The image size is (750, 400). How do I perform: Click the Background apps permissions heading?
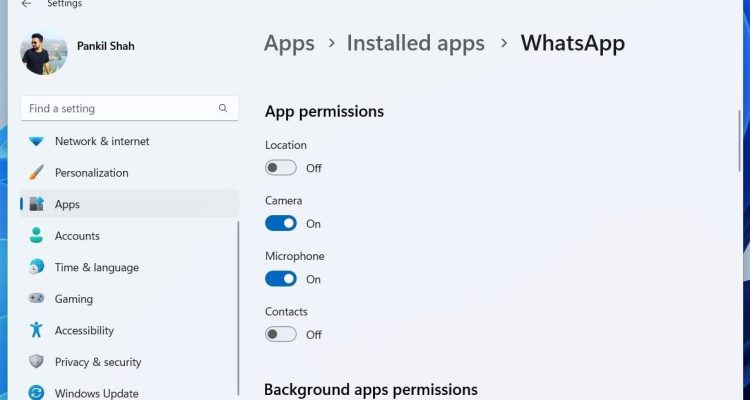tap(371, 389)
